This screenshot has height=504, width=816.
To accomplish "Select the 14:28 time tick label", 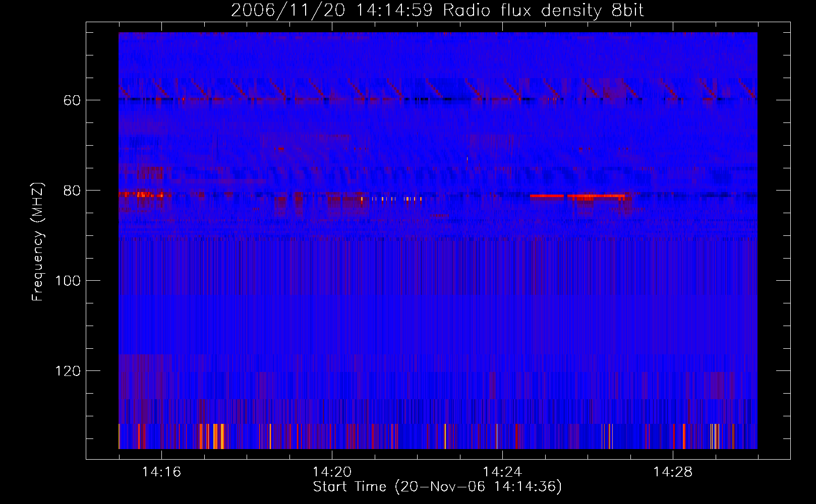I will coord(673,472).
